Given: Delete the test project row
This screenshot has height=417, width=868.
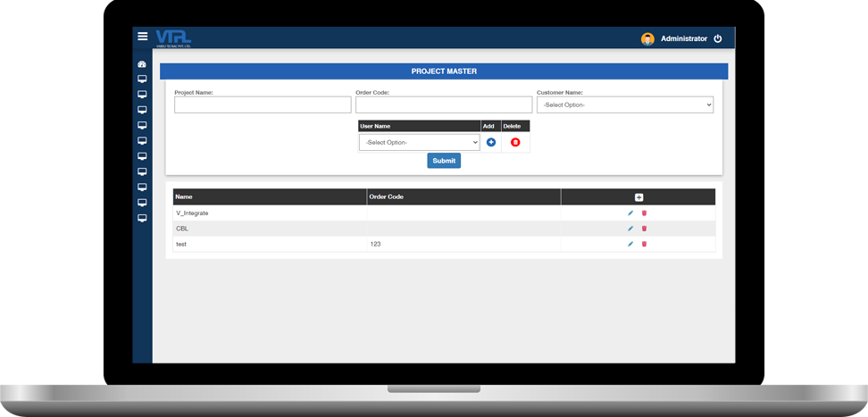Looking at the screenshot, I should pyautogui.click(x=644, y=244).
